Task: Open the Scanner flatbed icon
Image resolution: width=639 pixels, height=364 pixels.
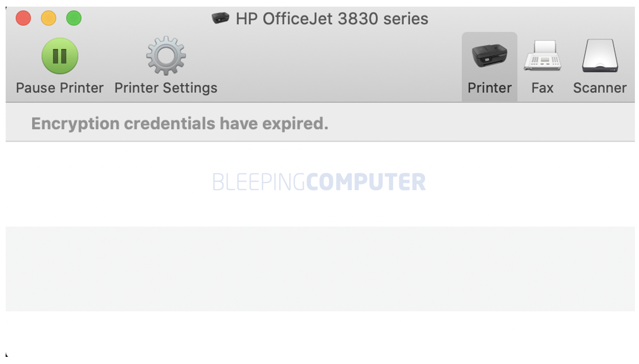Action: pos(600,56)
